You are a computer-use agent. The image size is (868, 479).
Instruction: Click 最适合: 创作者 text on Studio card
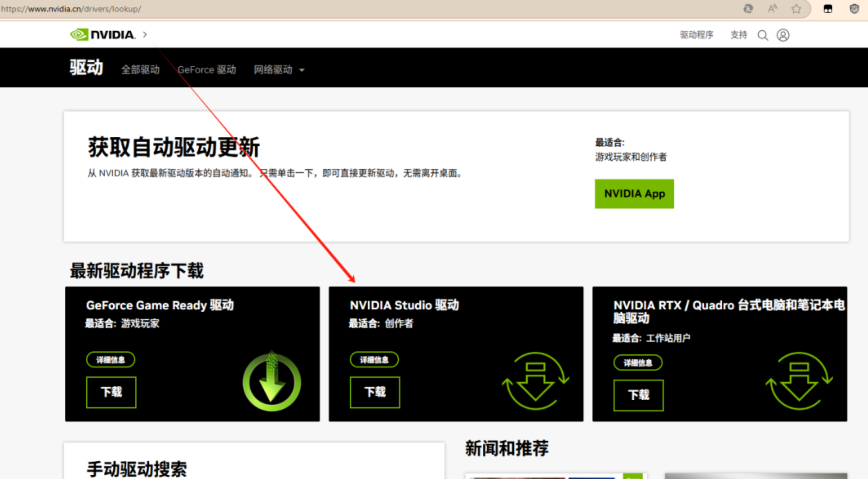coord(381,323)
